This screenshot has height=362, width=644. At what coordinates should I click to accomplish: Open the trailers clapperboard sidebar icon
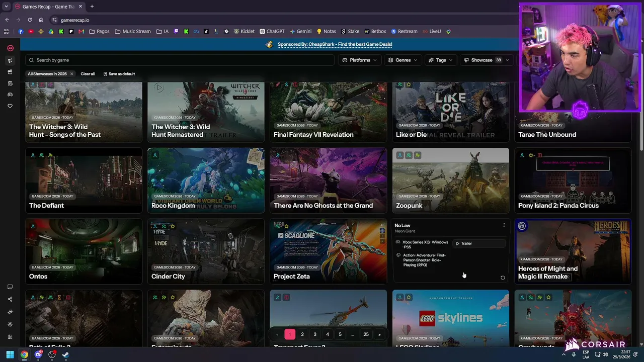(x=10, y=72)
